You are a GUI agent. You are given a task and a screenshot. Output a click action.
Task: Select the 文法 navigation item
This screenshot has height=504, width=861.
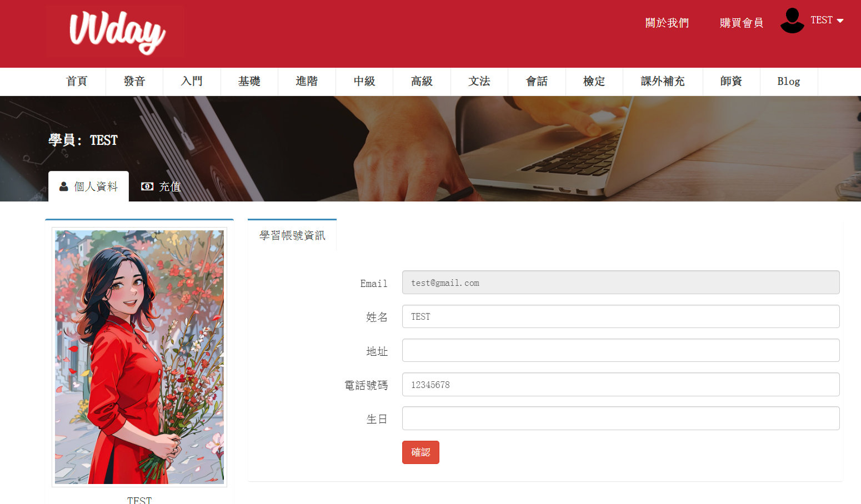coord(479,82)
